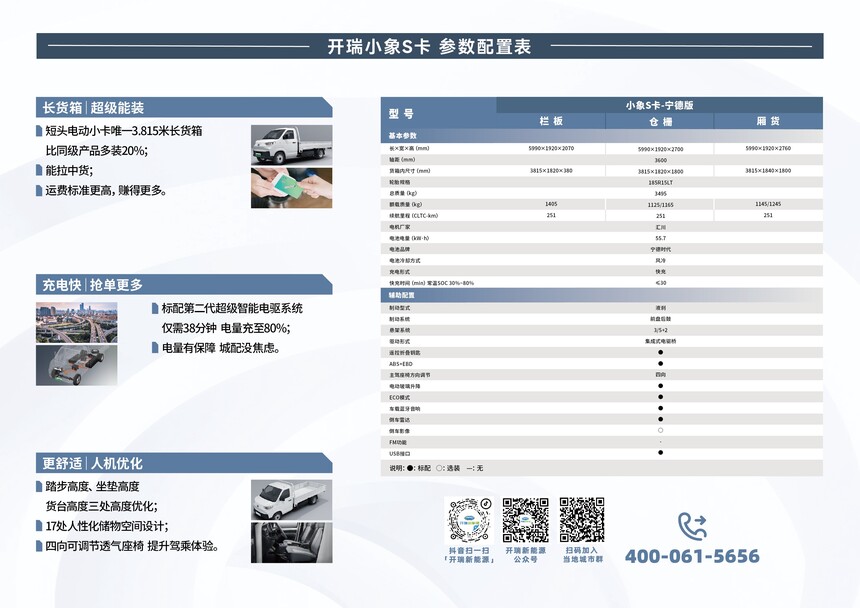Viewport: 860px width, 608px height.
Task: Click seat adjustment value 四向
Action: [x=660, y=375]
